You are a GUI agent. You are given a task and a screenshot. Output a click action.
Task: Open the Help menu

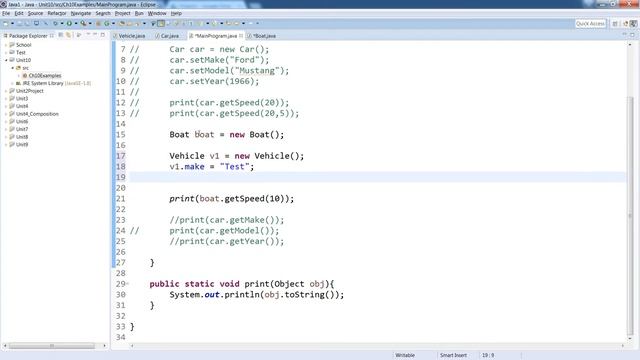click(x=176, y=13)
